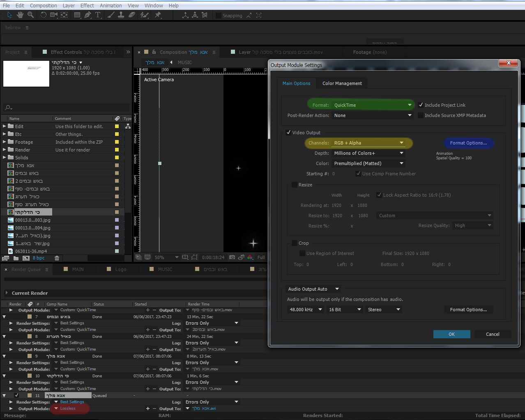Viewport: 525px width, 420px height.
Task: Select the Type text tool
Action: (x=98, y=15)
